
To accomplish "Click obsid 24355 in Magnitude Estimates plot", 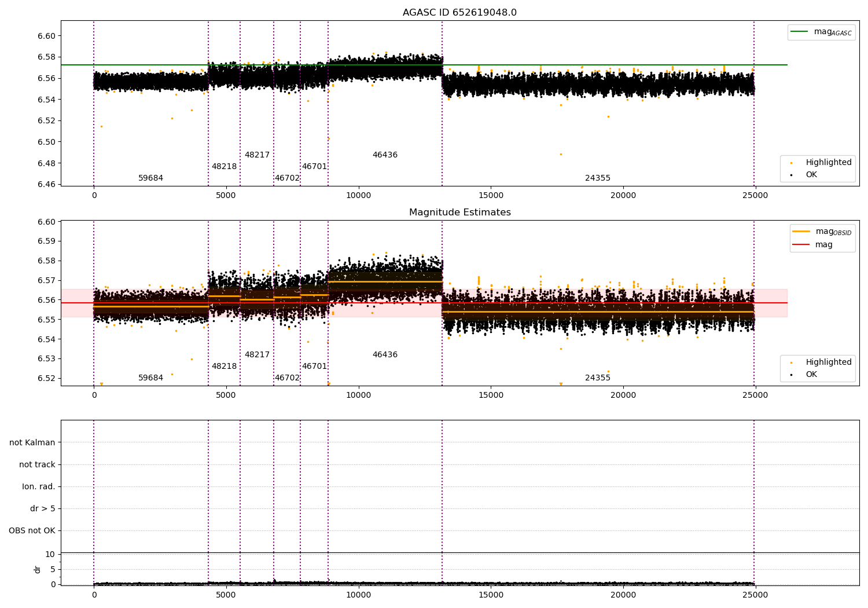I will pyautogui.click(x=598, y=378).
